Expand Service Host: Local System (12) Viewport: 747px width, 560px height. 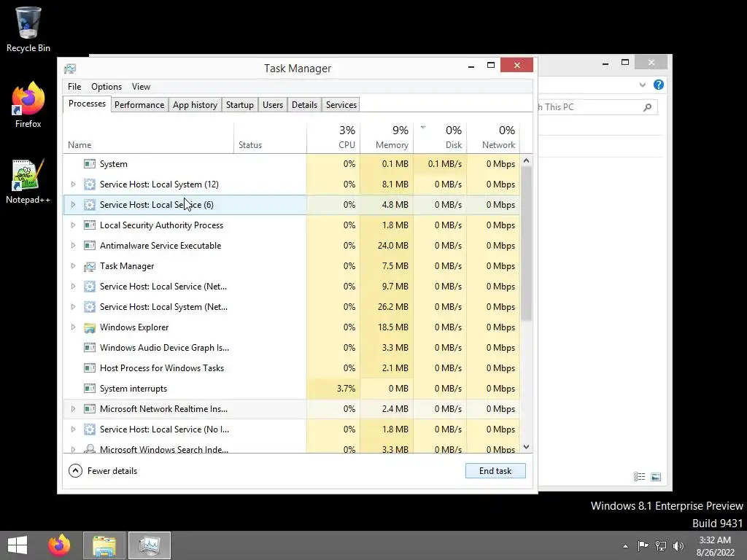[x=73, y=184]
